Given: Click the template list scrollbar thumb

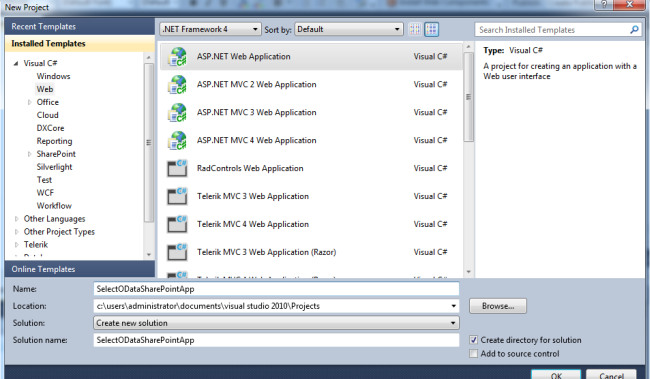Looking at the screenshot, I should (468, 97).
